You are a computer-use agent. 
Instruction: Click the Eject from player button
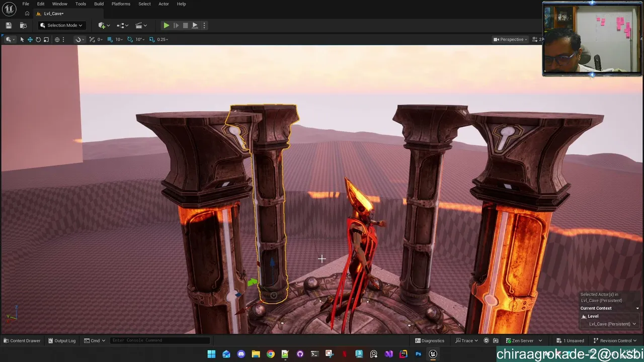195,25
